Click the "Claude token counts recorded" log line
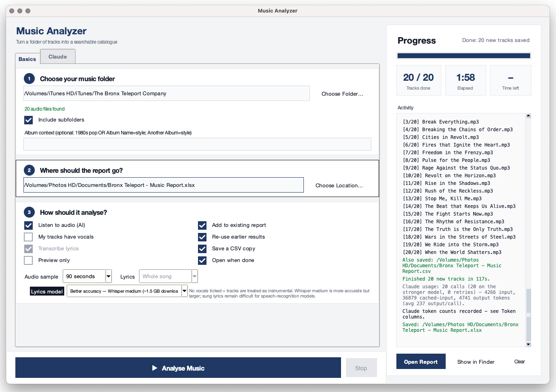 (x=459, y=314)
